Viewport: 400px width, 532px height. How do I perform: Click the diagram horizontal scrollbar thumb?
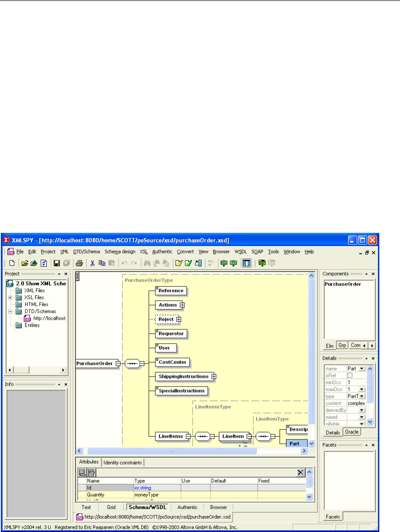(173, 451)
